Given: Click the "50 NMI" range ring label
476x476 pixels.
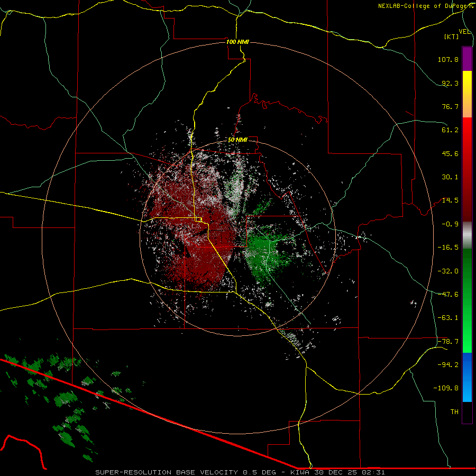Looking at the screenshot, I should pos(237,140).
